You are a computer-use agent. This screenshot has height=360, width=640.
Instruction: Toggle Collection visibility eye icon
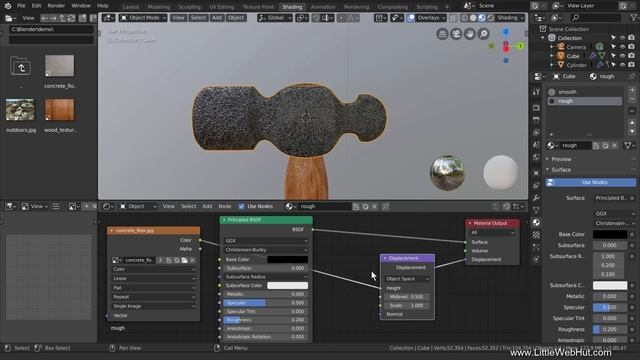click(x=622, y=38)
